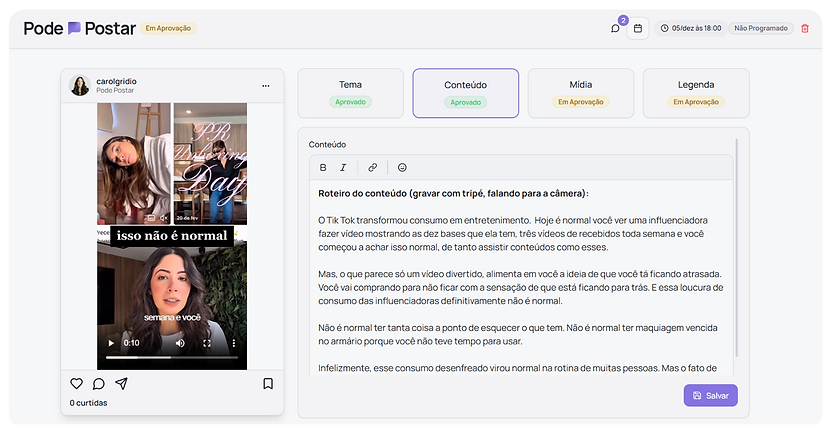Click the Conteúdo field label

point(327,145)
